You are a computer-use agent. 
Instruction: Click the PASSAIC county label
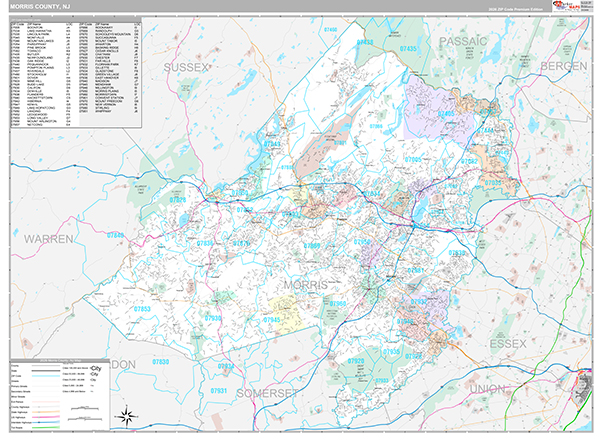(461, 40)
